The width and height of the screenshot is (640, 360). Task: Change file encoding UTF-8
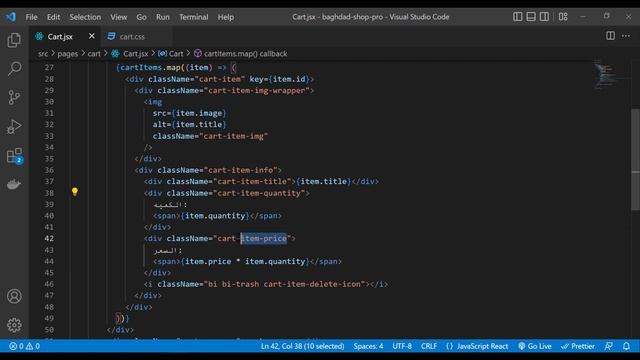click(402, 346)
